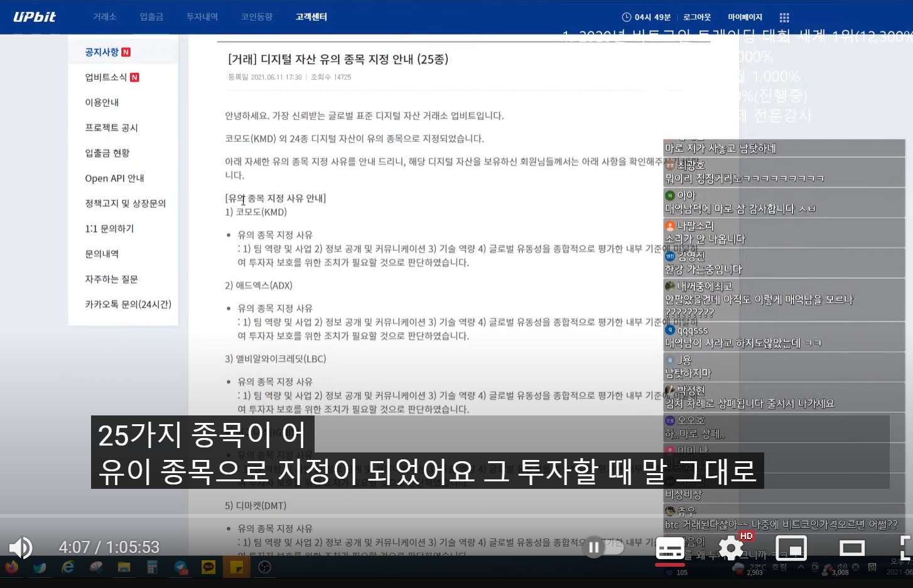Open 문의내역 sidebar item
The width and height of the screenshot is (913, 588).
coord(102,254)
